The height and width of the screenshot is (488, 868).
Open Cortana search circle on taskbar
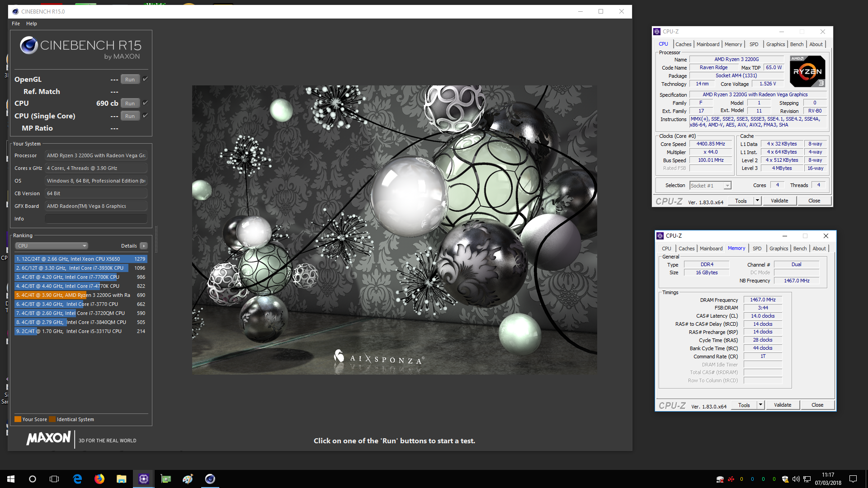33,479
